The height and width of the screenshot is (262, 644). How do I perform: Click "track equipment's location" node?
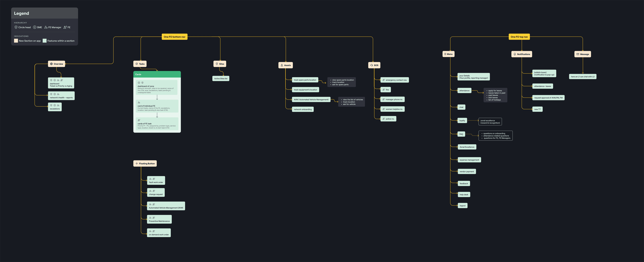tap(305, 90)
